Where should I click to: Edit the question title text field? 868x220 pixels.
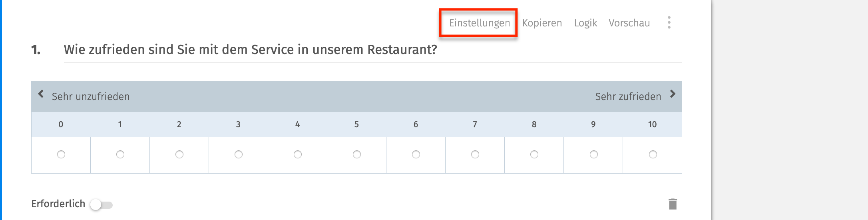251,50
